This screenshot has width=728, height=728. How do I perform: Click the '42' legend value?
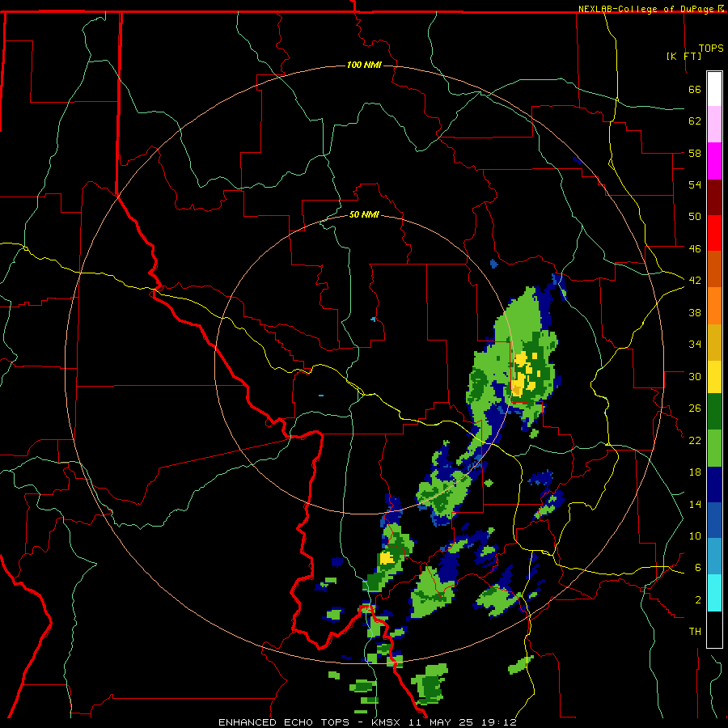click(x=695, y=280)
